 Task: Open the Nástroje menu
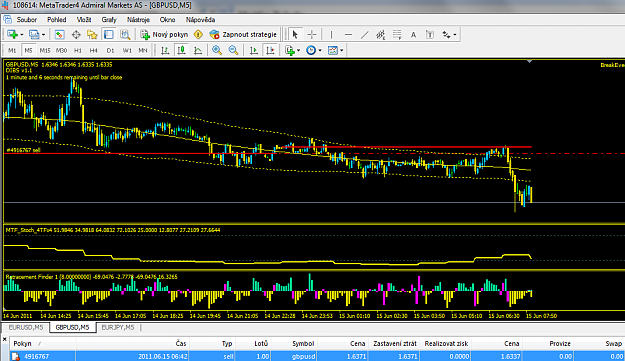click(138, 20)
